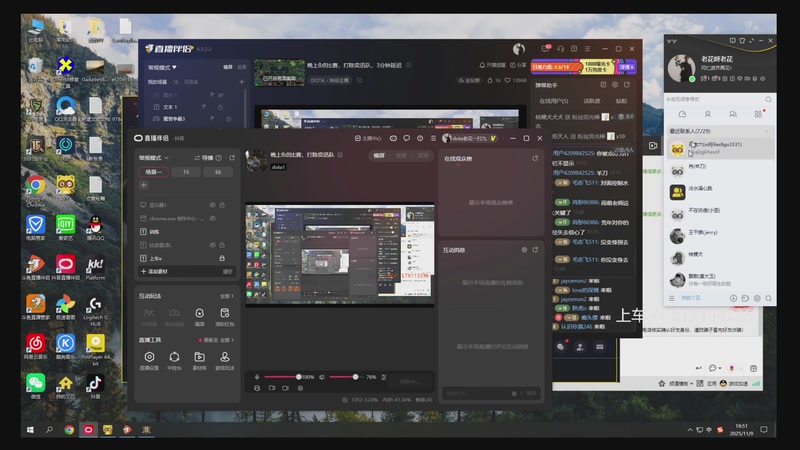Switch to 钻粉 tab in 弹幕助手

(621, 101)
